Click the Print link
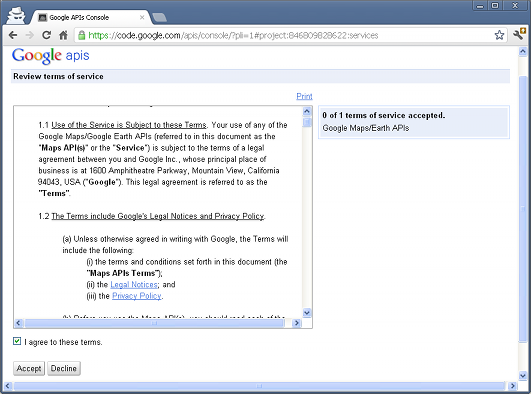This screenshot has height=394, width=531. point(304,96)
